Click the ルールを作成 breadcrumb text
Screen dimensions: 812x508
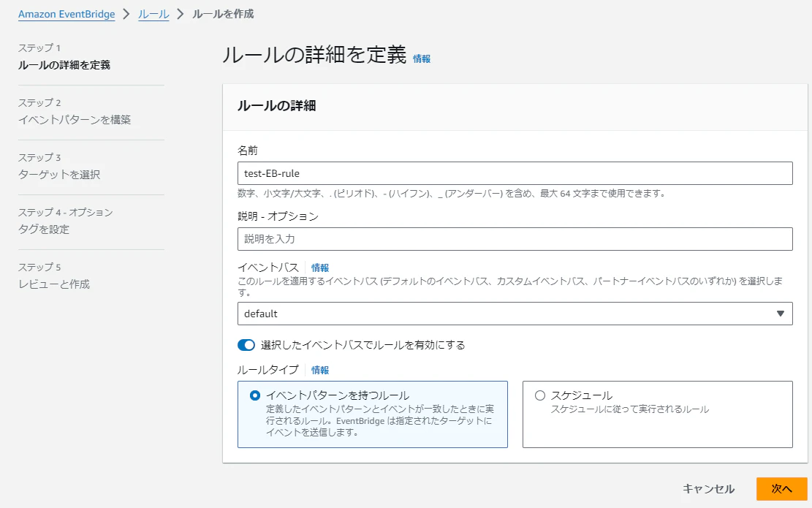click(223, 14)
